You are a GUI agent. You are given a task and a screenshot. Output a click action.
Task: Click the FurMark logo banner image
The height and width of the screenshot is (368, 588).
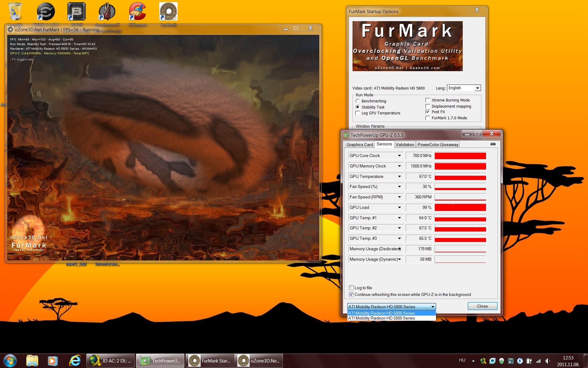[x=407, y=46]
